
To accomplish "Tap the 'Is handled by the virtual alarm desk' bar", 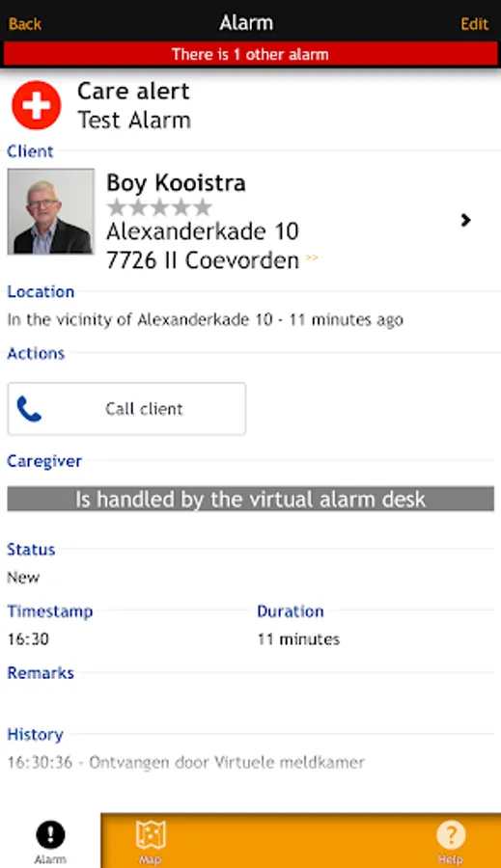I will (x=251, y=499).
